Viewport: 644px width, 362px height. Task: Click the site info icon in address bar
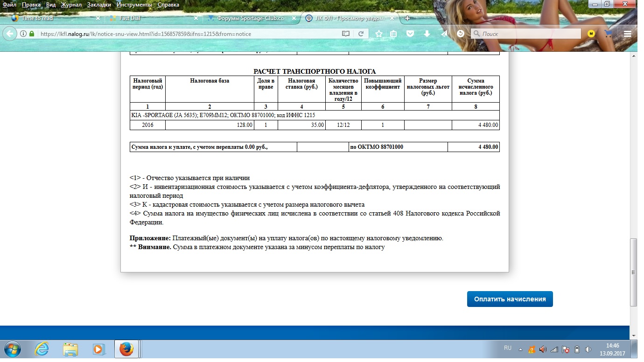[x=23, y=34]
